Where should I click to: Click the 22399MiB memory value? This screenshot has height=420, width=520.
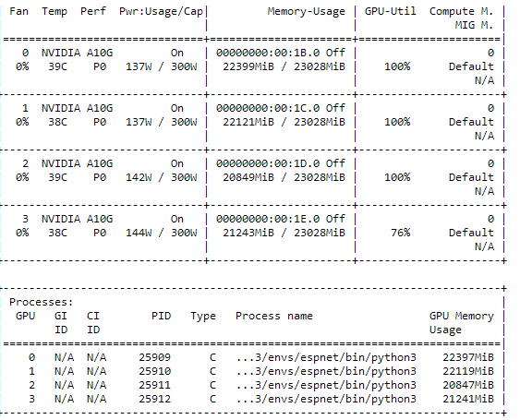[248, 66]
